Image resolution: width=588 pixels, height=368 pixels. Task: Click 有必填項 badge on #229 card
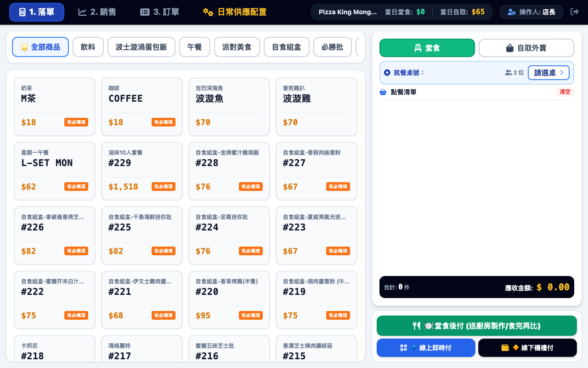click(x=164, y=187)
